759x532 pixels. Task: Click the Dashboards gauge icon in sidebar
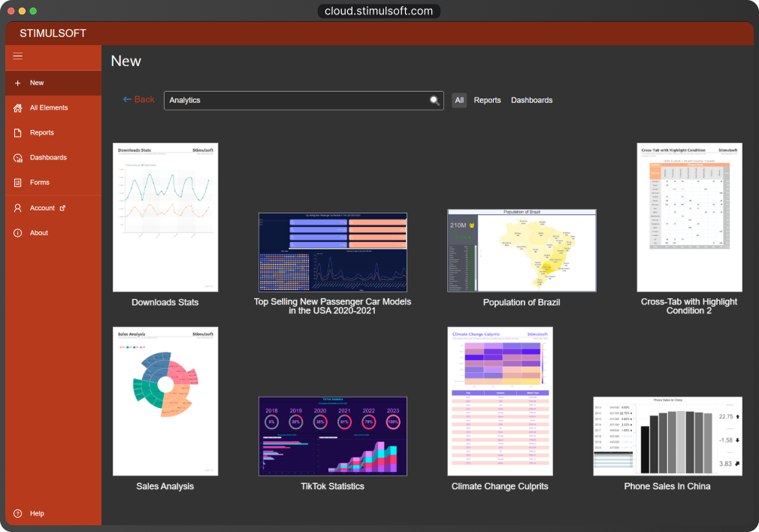18,158
